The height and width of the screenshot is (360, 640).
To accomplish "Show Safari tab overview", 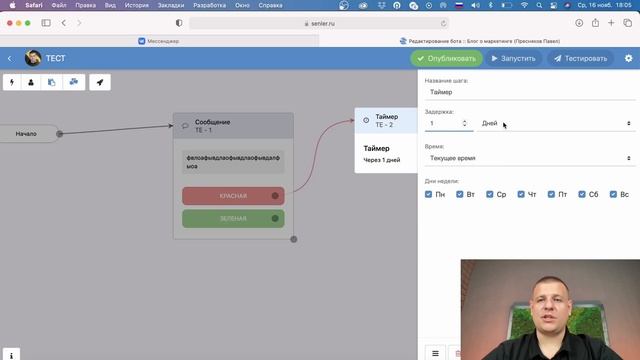I will coord(628,23).
